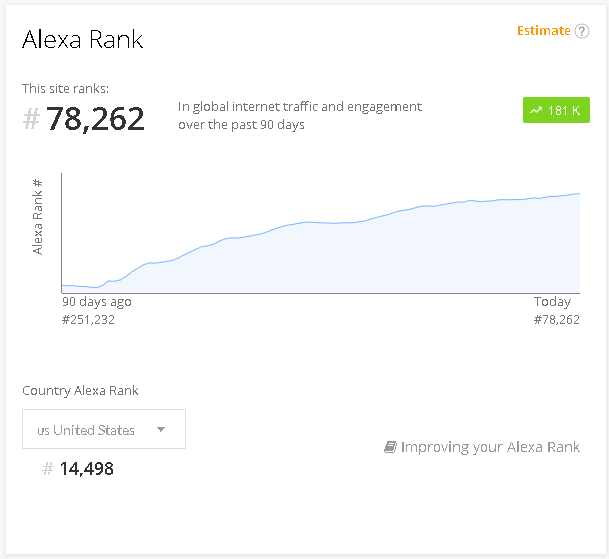Open the Estimate link
The width and height of the screenshot is (609, 559).
pos(544,31)
